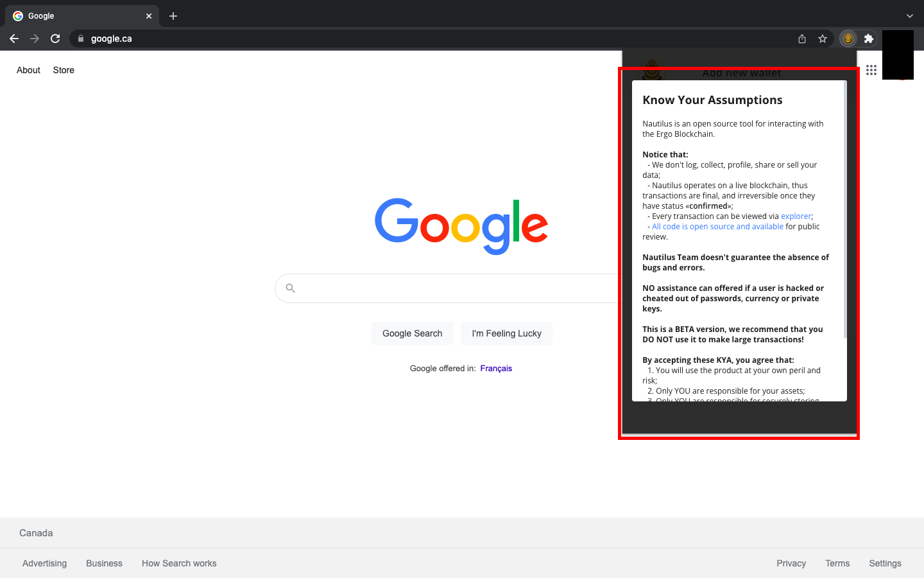Go back using the browser back arrow

(14, 39)
